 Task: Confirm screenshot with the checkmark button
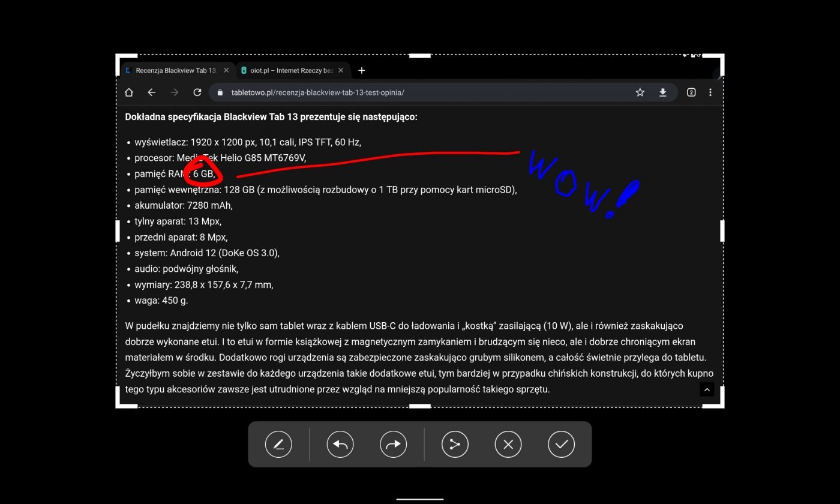[x=561, y=445]
